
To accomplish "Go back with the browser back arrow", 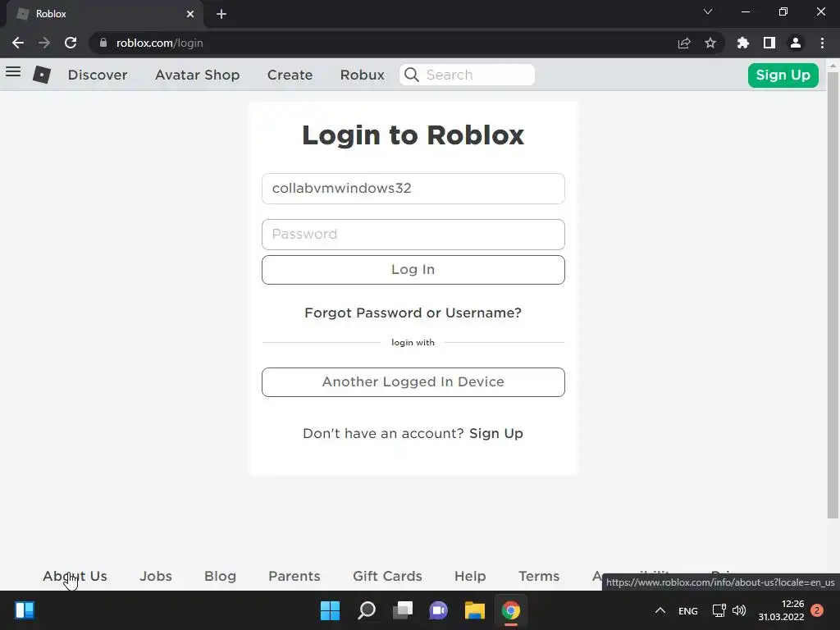I will click(18, 43).
